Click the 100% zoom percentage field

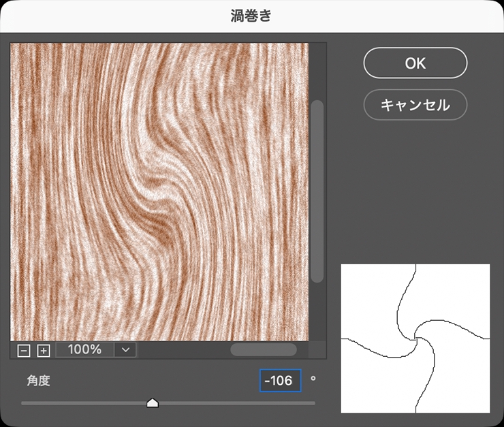click(85, 349)
